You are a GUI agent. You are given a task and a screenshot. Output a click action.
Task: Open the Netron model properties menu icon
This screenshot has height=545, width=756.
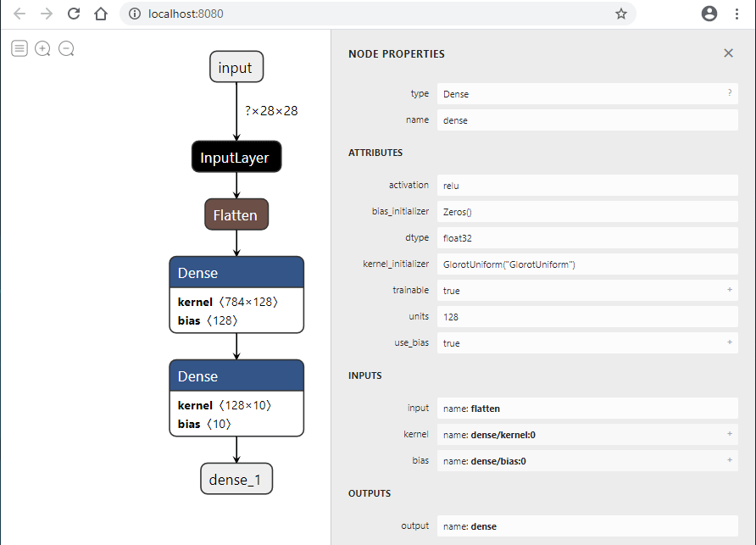[19, 48]
